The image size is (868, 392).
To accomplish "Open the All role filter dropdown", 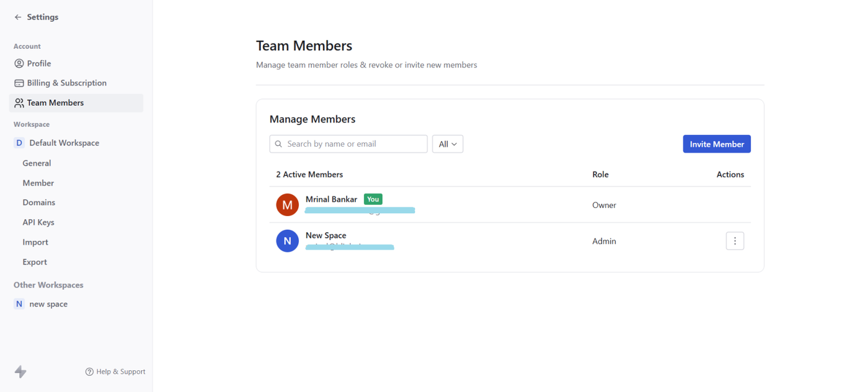I will [x=448, y=144].
